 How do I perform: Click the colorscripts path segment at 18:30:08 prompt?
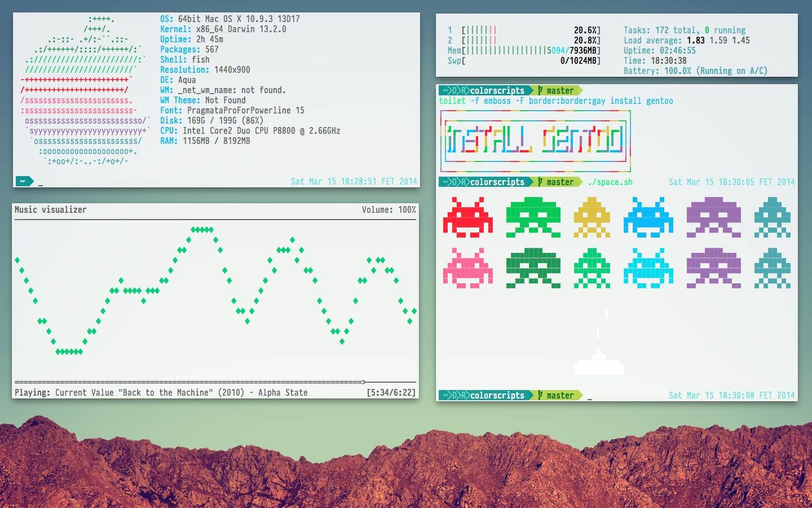[497, 395]
